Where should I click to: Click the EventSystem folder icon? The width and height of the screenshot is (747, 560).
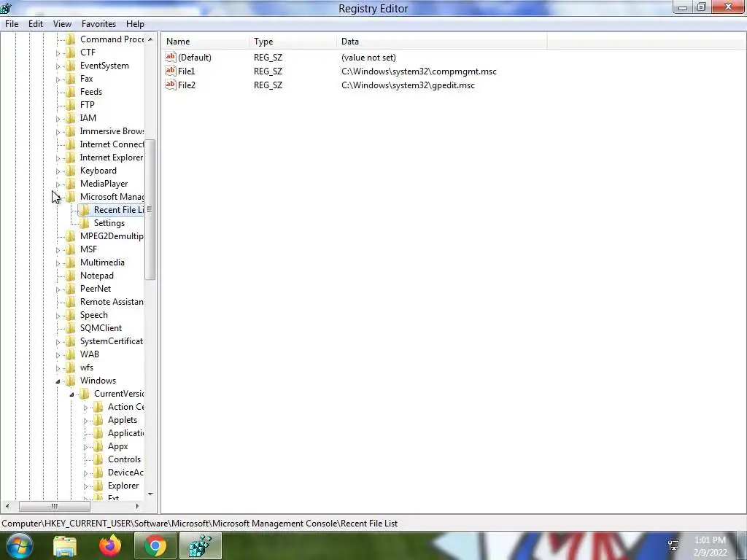[x=71, y=65]
